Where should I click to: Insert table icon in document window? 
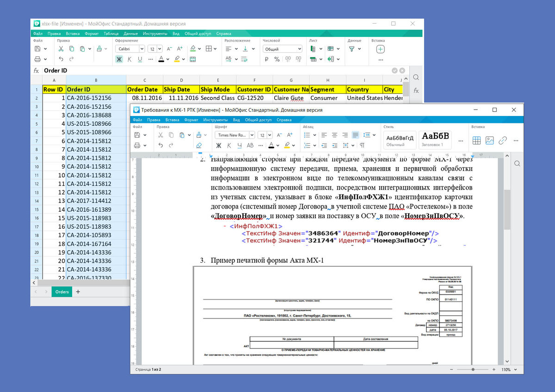476,141
